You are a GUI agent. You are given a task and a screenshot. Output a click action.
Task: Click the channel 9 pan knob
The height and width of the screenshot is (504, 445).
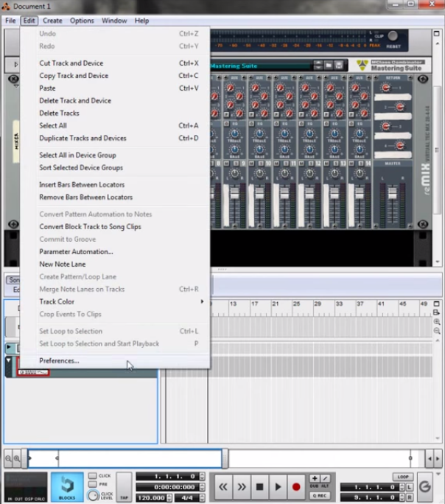[235, 174]
